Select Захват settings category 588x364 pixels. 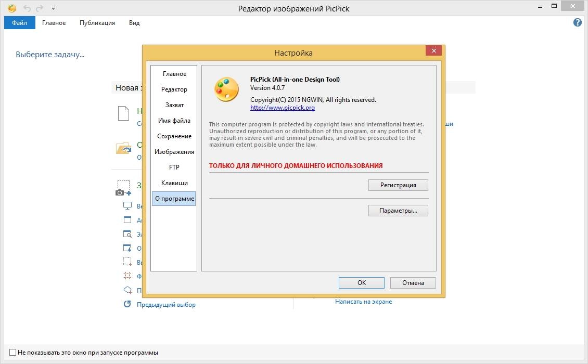coord(174,105)
